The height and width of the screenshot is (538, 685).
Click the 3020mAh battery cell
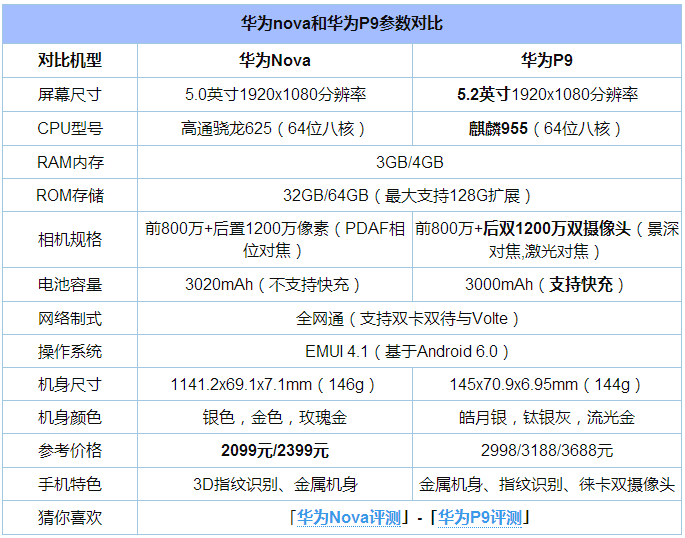point(275,285)
